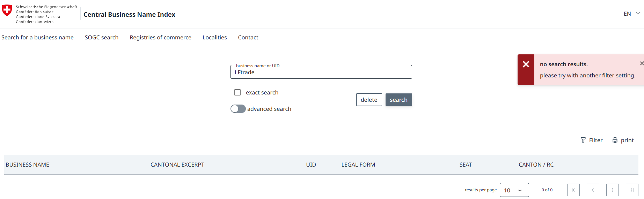644x199 pixels.
Task: Click the Filter funnel icon
Action: pos(583,140)
